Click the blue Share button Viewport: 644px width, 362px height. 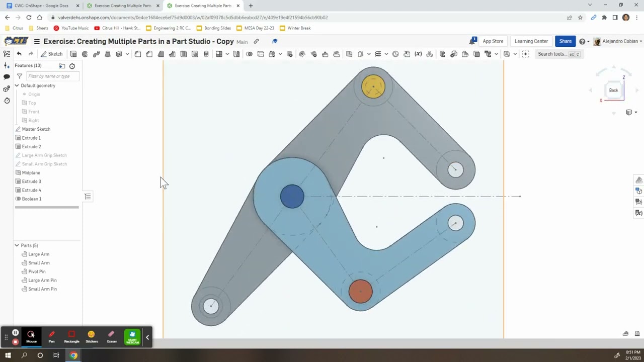[566, 41]
